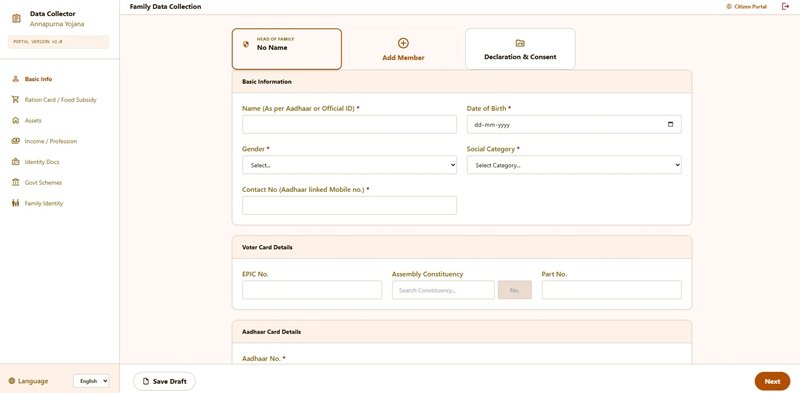
Task: Click the Next button
Action: coord(772,381)
